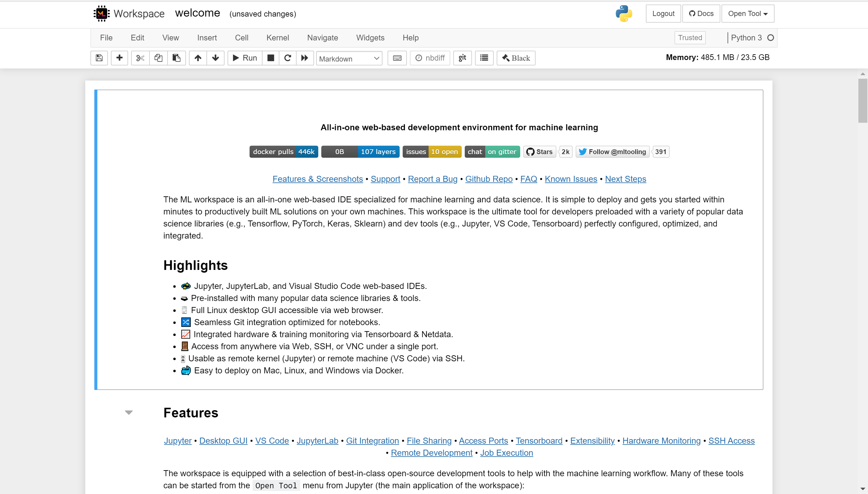
Task: Move selected cell down arrow
Action: [x=215, y=58]
